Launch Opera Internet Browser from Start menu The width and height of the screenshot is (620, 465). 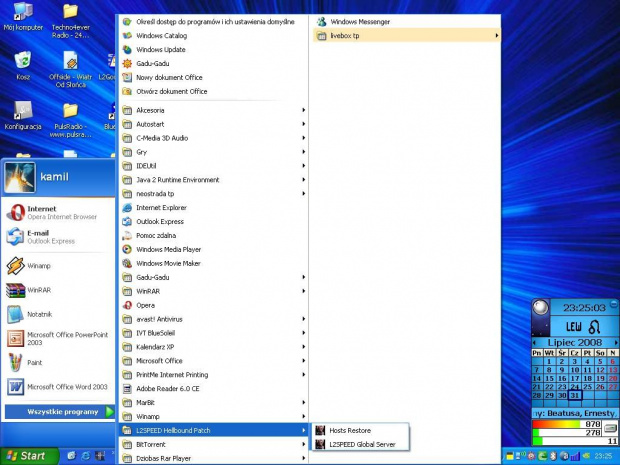coord(58,213)
